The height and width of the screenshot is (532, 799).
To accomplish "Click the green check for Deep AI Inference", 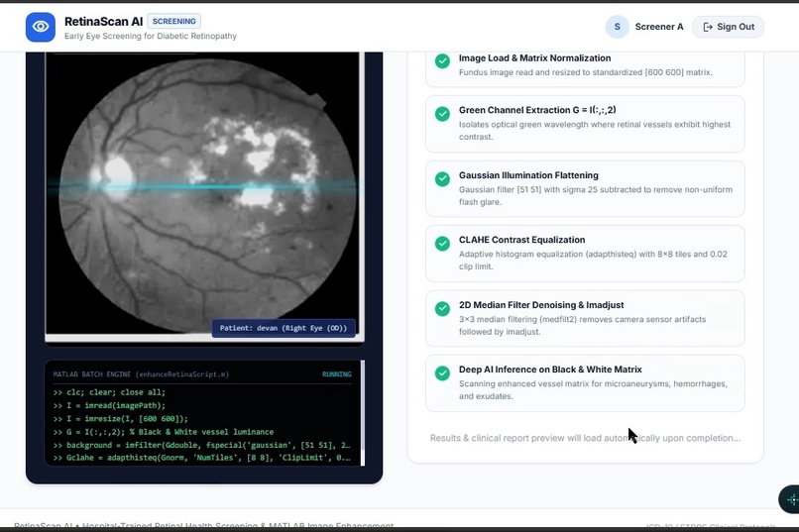I will point(442,373).
